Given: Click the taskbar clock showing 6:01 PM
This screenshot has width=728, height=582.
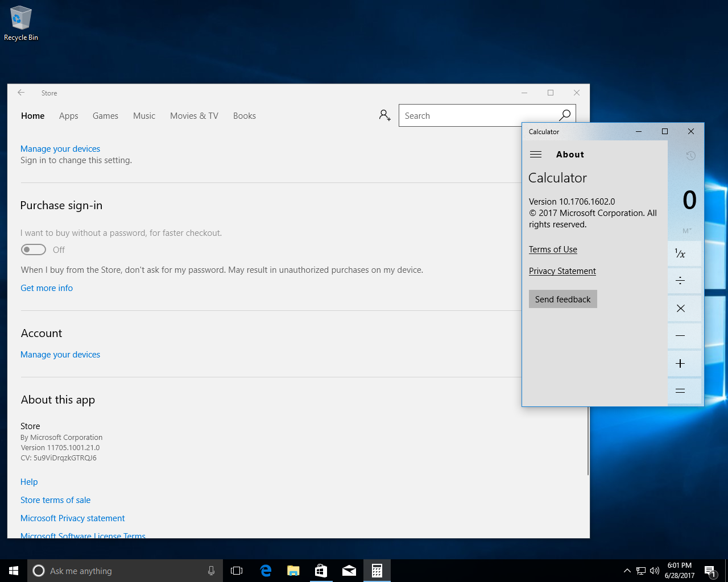Looking at the screenshot, I should (680, 571).
